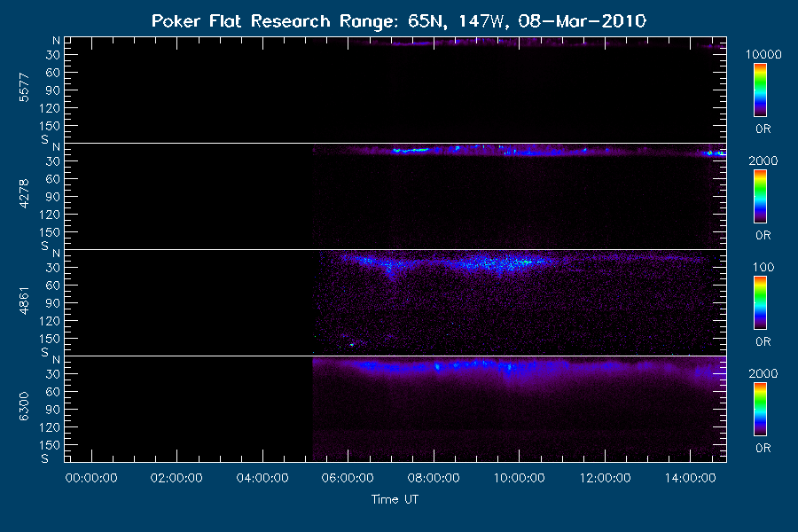Select the 6300 wavelength axis label
Image resolution: width=798 pixels, height=532 pixels.
pyautogui.click(x=24, y=407)
